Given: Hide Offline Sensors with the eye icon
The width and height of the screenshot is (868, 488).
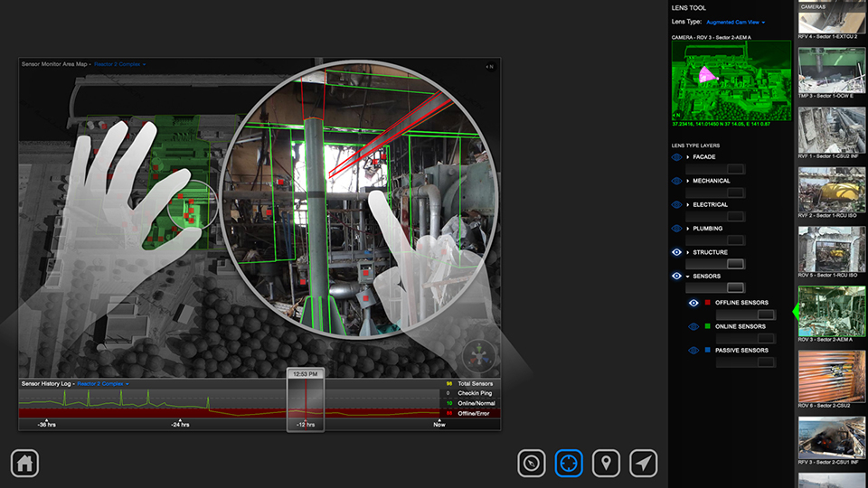Looking at the screenshot, I should point(693,303).
